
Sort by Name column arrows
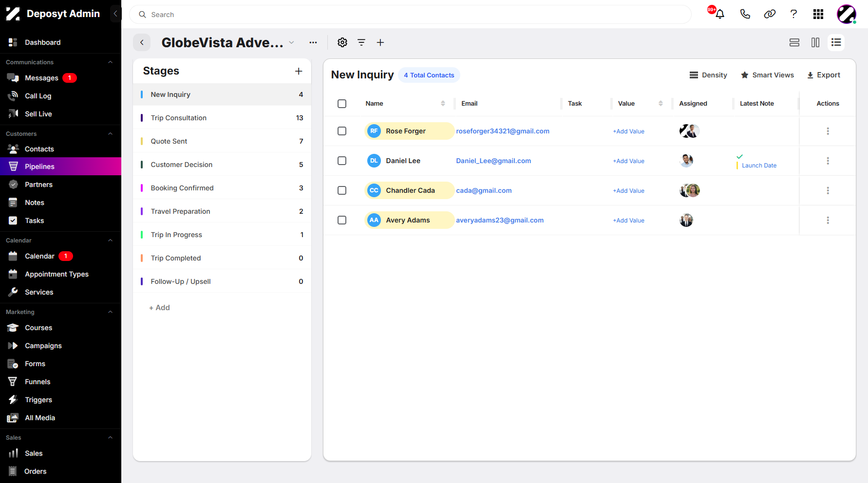443,103
